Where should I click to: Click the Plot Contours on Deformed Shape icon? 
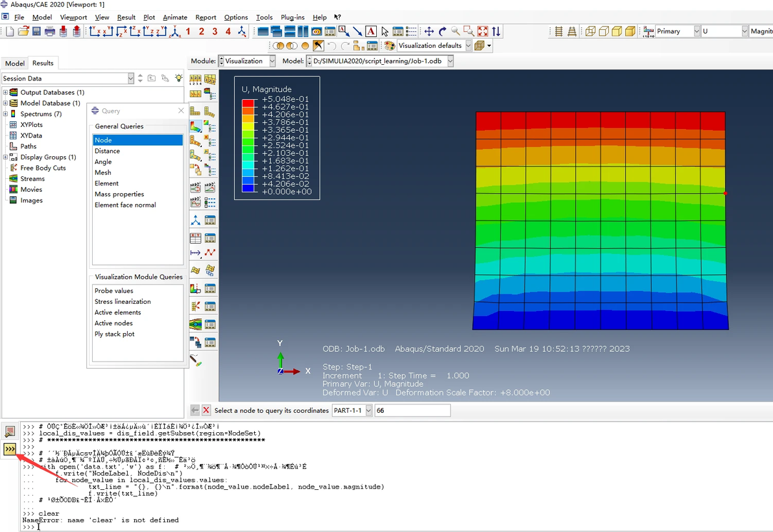(195, 127)
